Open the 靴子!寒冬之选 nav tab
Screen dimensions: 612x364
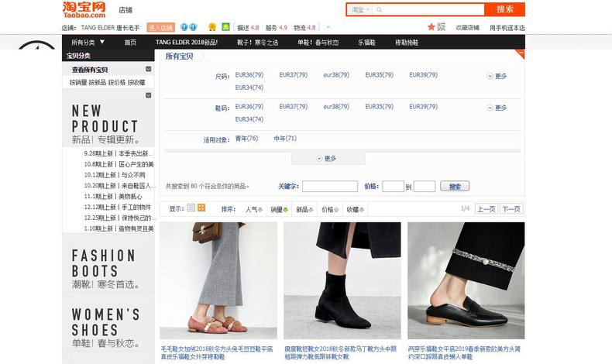coord(258,42)
